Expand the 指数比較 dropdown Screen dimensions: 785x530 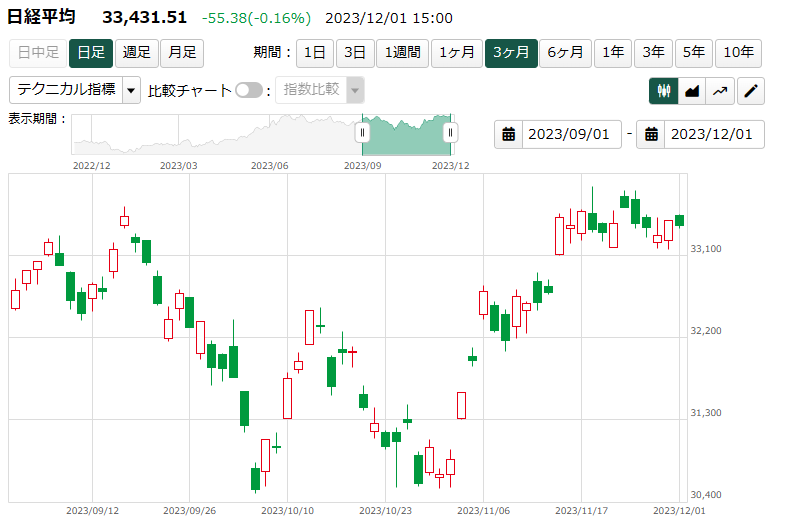(355, 90)
